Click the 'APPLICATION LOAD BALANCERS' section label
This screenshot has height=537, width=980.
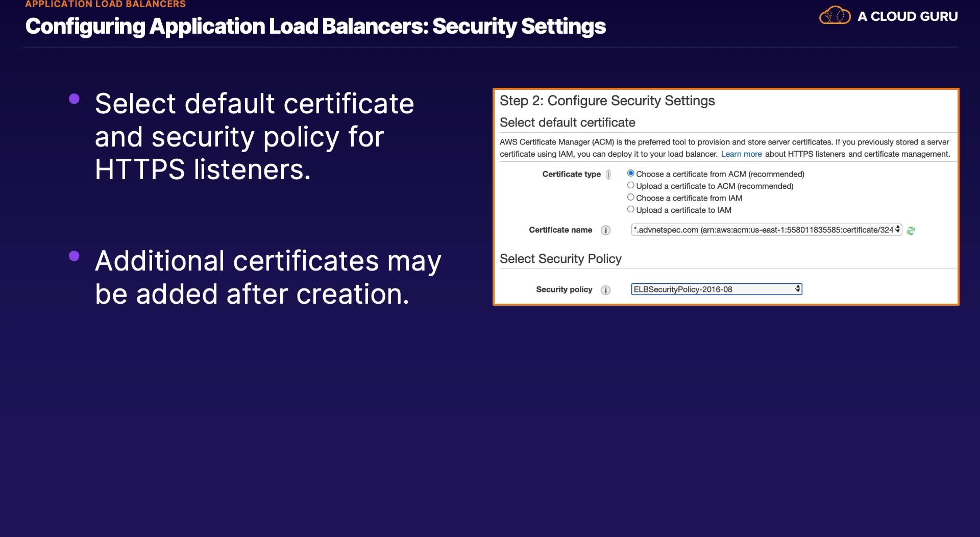tap(105, 4)
